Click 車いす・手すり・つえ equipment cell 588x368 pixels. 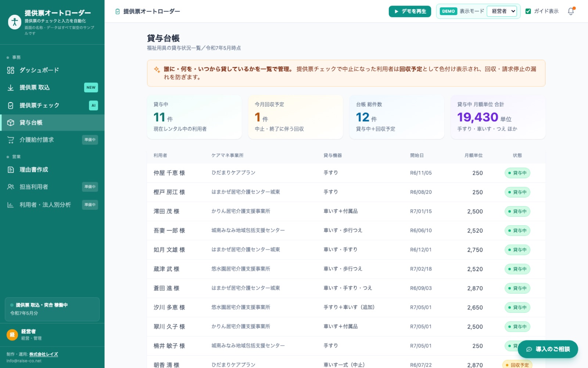coord(348,288)
